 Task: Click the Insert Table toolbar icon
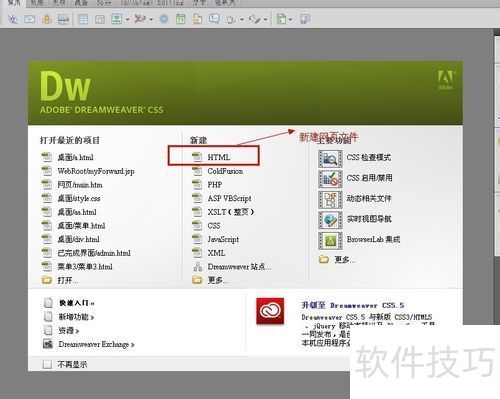[x=83, y=19]
